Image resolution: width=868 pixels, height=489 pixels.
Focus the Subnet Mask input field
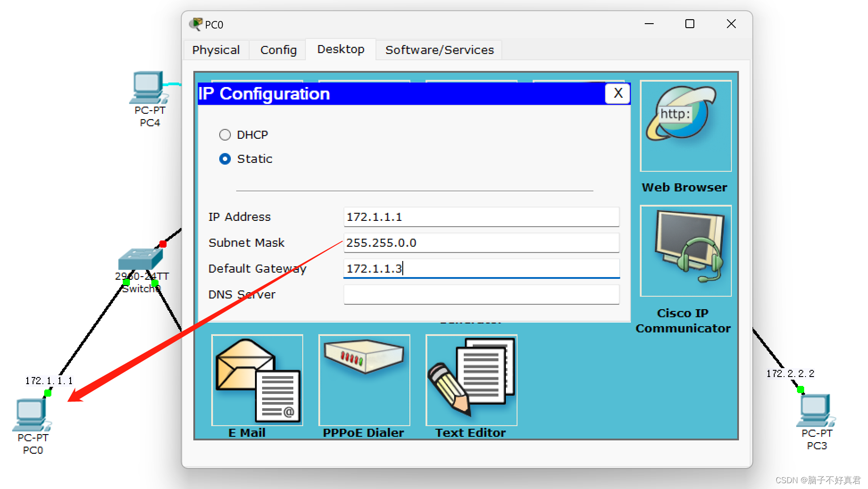pyautogui.click(x=481, y=243)
